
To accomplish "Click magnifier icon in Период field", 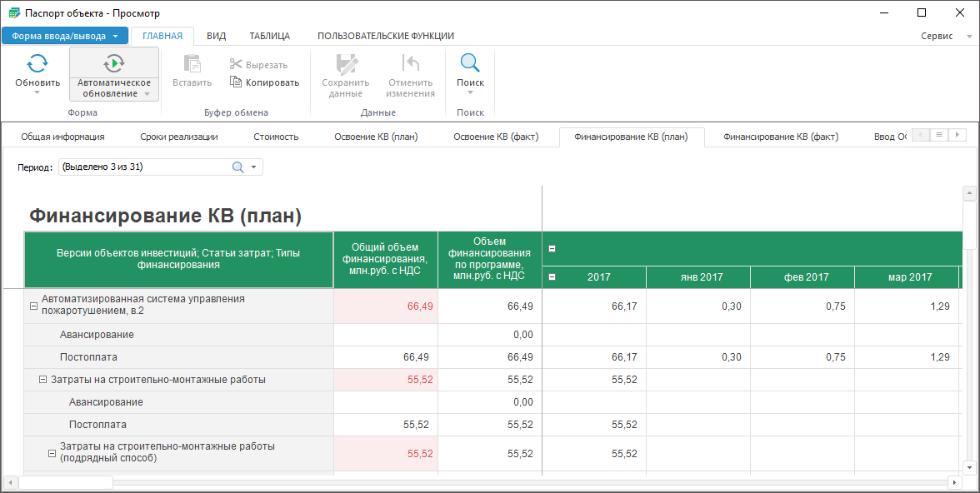I will (237, 167).
